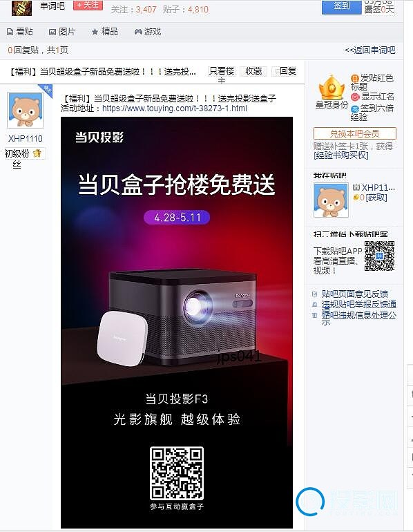Open the 游戏 gamepad tab

coord(148,32)
